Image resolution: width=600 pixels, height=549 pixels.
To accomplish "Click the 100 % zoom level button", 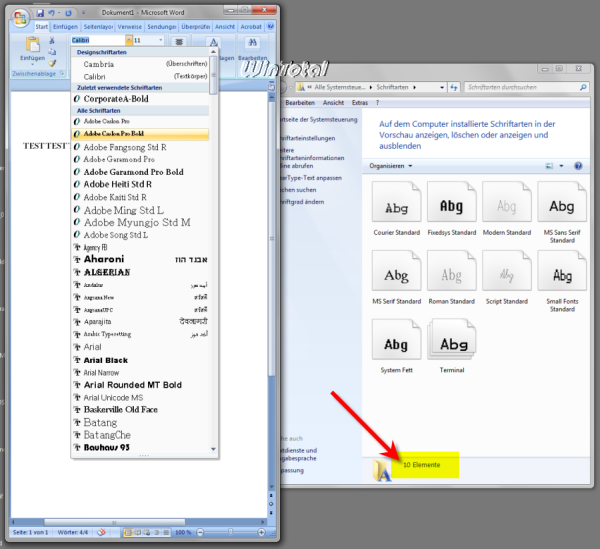I will (x=183, y=532).
